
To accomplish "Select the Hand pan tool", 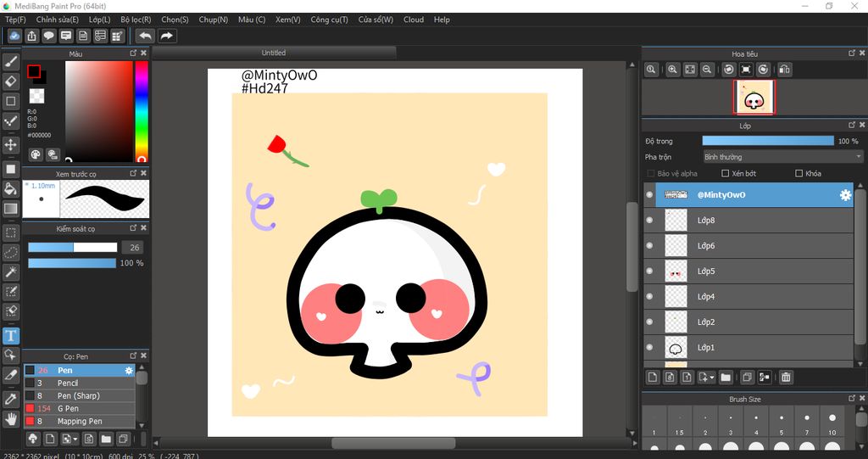I will pyautogui.click(x=10, y=418).
